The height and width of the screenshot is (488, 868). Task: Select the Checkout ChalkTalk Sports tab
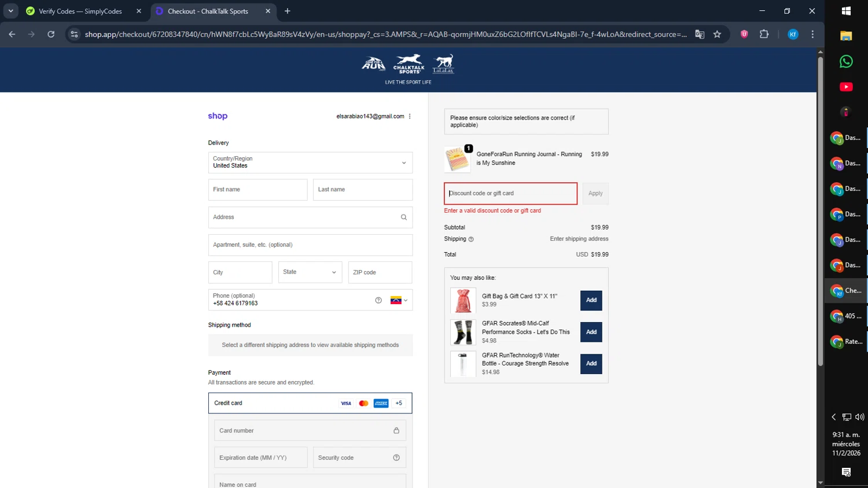pyautogui.click(x=208, y=11)
